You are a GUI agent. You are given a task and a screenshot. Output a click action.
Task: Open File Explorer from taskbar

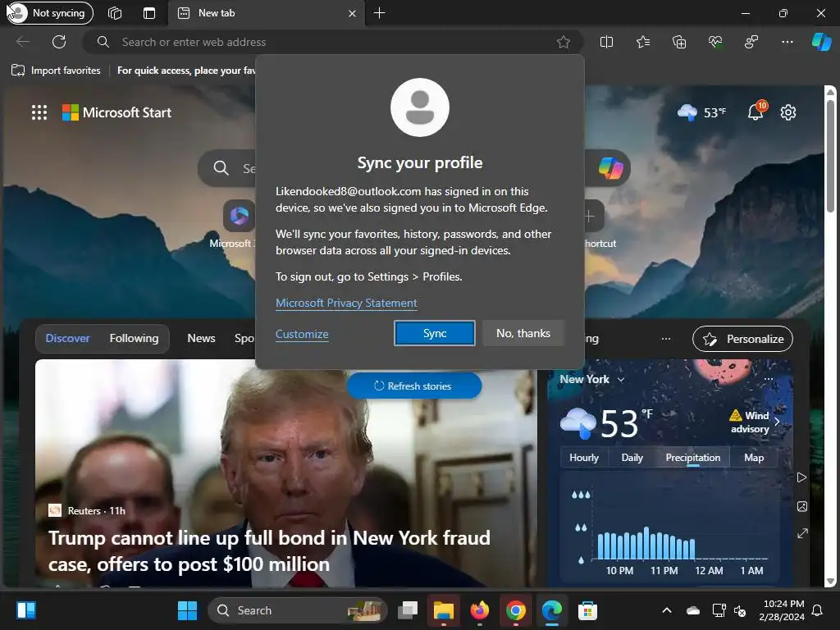click(444, 610)
